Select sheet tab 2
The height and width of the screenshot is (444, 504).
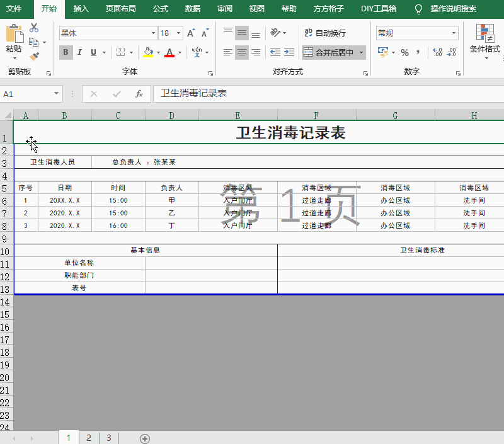pyautogui.click(x=89, y=438)
